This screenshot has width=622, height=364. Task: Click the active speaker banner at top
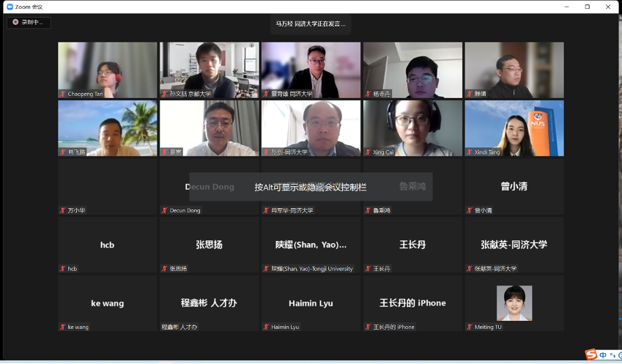point(311,23)
